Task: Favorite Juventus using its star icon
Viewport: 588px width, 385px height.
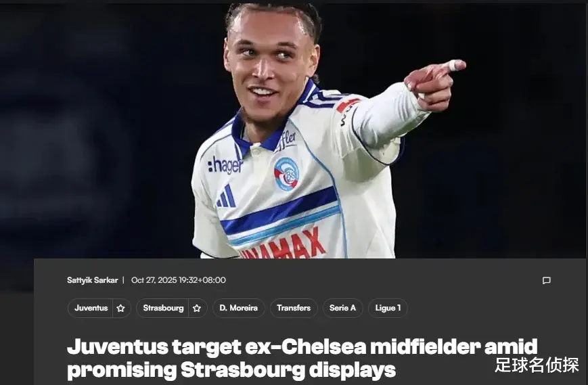Action: (120, 308)
